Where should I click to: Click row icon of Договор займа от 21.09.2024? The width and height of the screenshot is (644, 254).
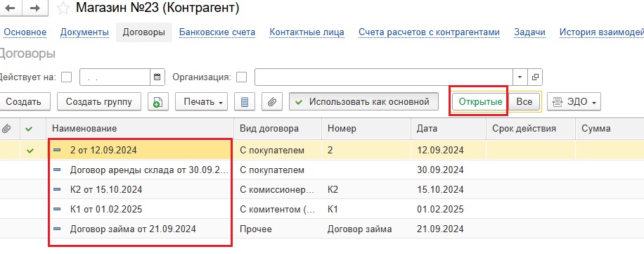click(57, 229)
